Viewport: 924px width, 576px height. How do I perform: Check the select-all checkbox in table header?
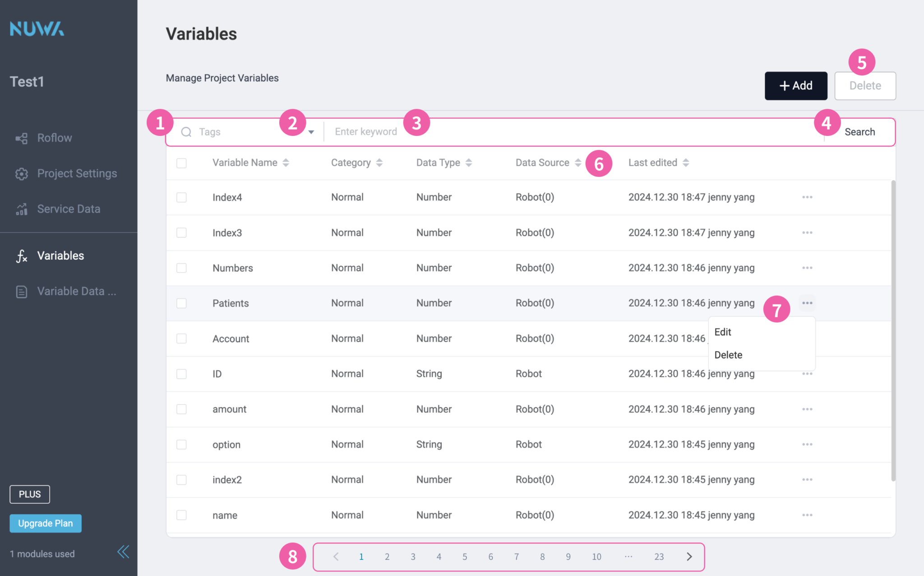181,163
